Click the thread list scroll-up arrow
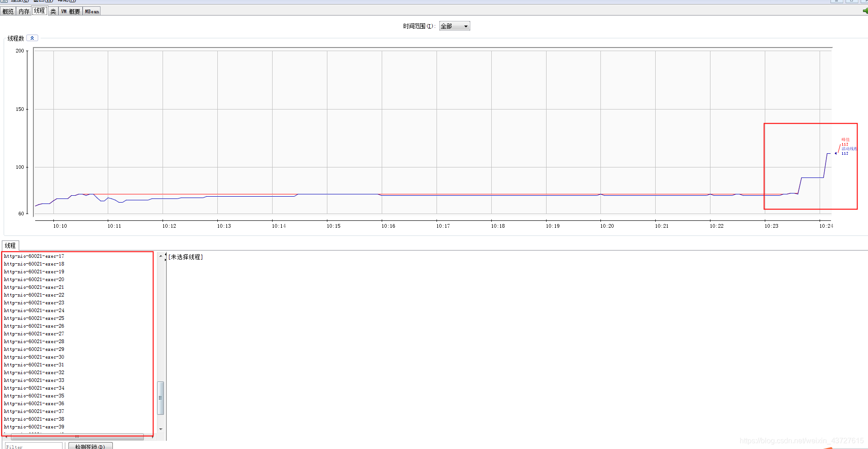868x449 pixels. (x=160, y=256)
